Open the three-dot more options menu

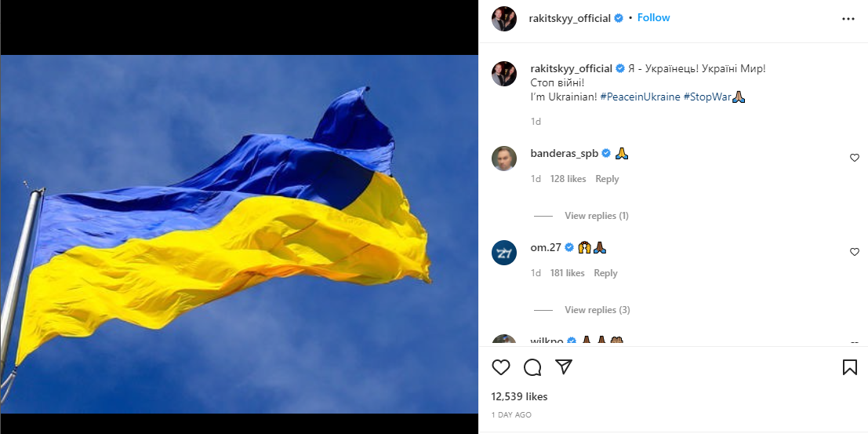(848, 19)
